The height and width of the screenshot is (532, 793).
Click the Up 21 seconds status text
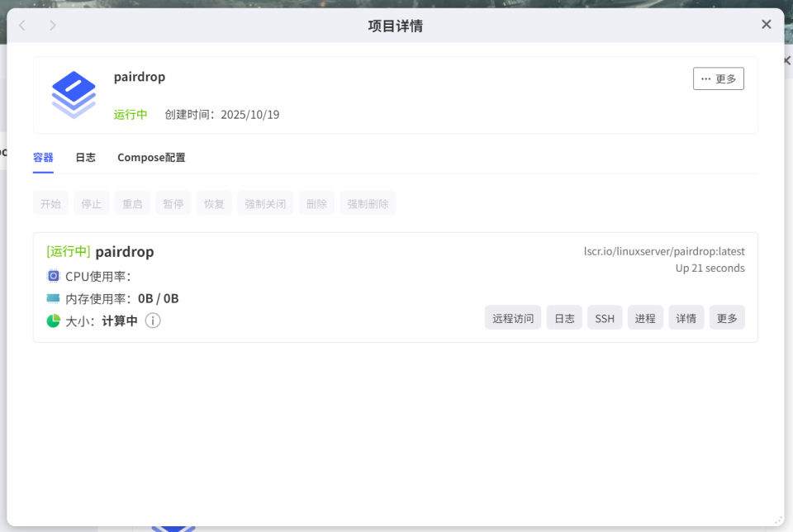(x=710, y=268)
